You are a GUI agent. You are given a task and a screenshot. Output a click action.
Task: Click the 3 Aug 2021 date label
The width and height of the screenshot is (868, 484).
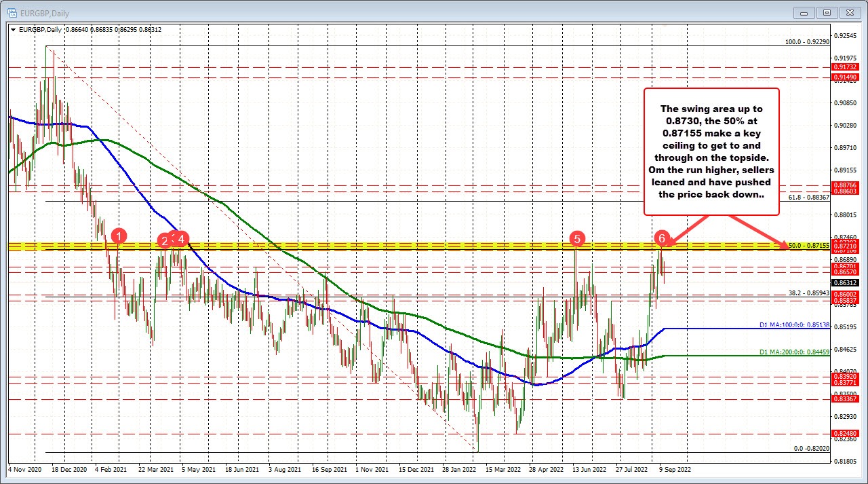pos(285,468)
